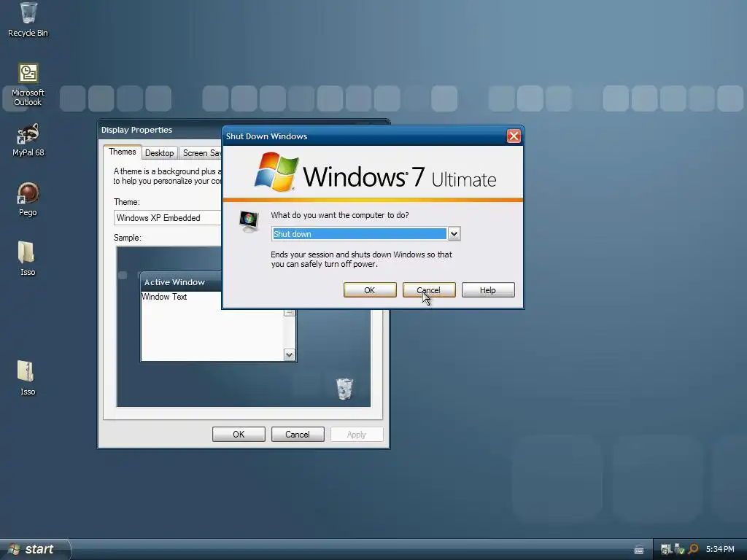Click the Windows flag logo in dialog banner
The width and height of the screenshot is (747, 560).
tap(276, 172)
